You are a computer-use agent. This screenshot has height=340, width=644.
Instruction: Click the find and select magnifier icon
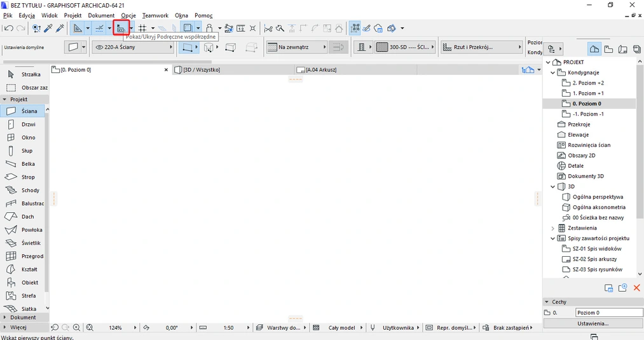(x=36, y=29)
